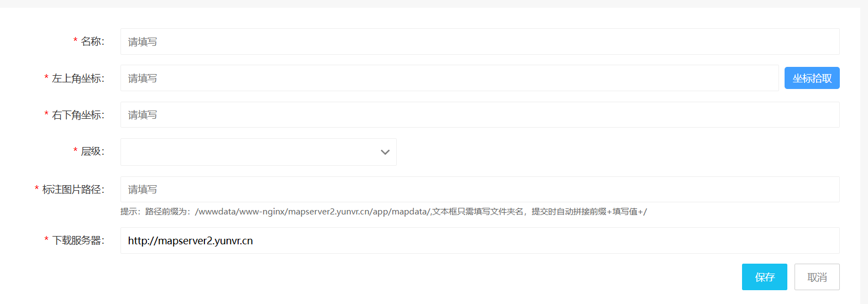Click the 右下角坐标 label text
868x304 pixels.
tap(78, 115)
